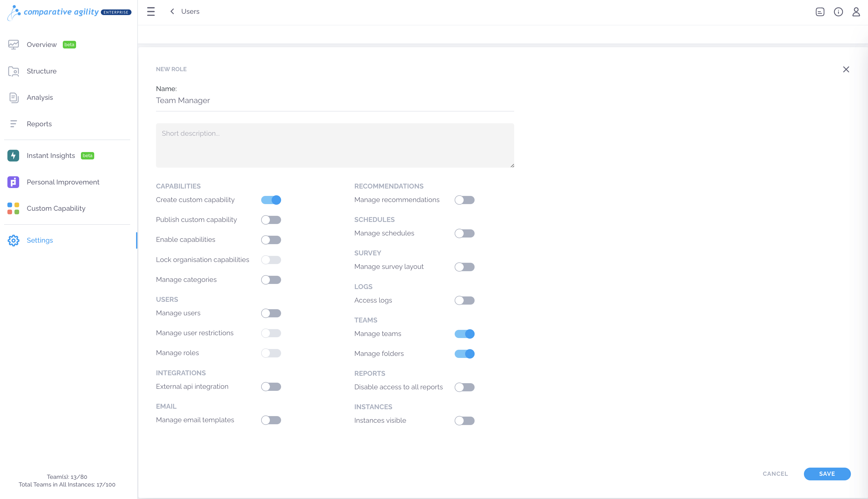Viewport: 868px width, 499px height.
Task: Click the Personal Improvement purple icon
Action: (13, 182)
